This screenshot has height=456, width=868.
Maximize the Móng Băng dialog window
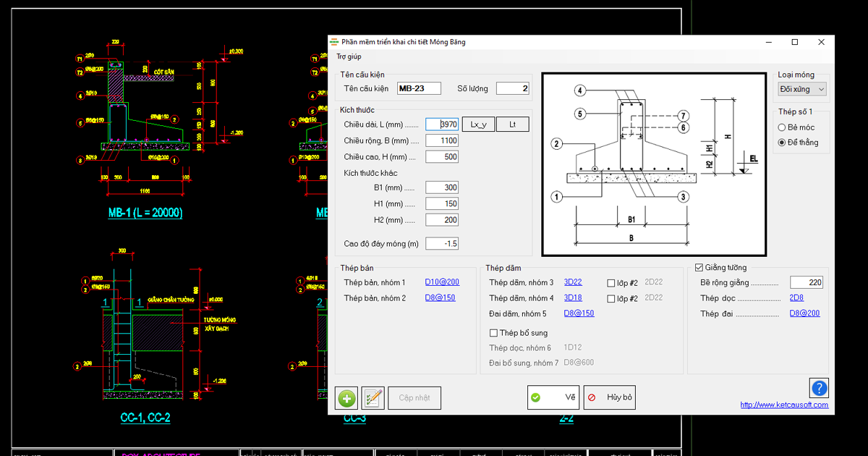pyautogui.click(x=794, y=42)
